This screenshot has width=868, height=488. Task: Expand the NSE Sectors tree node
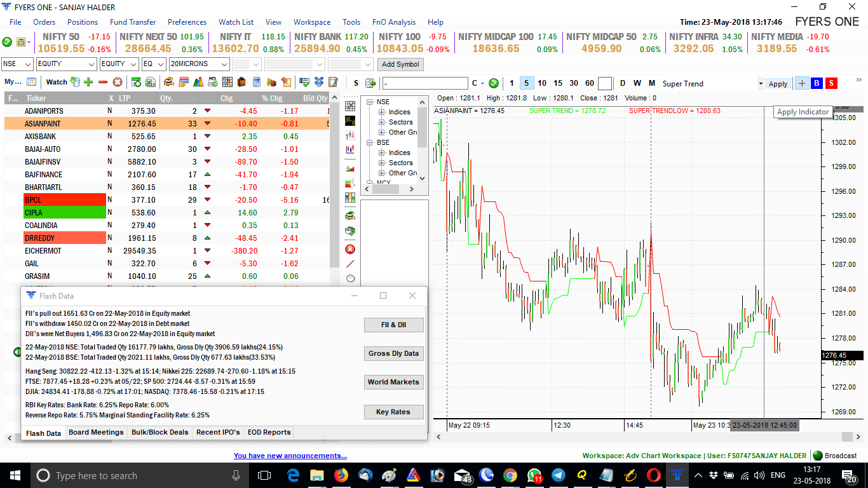pos(382,123)
